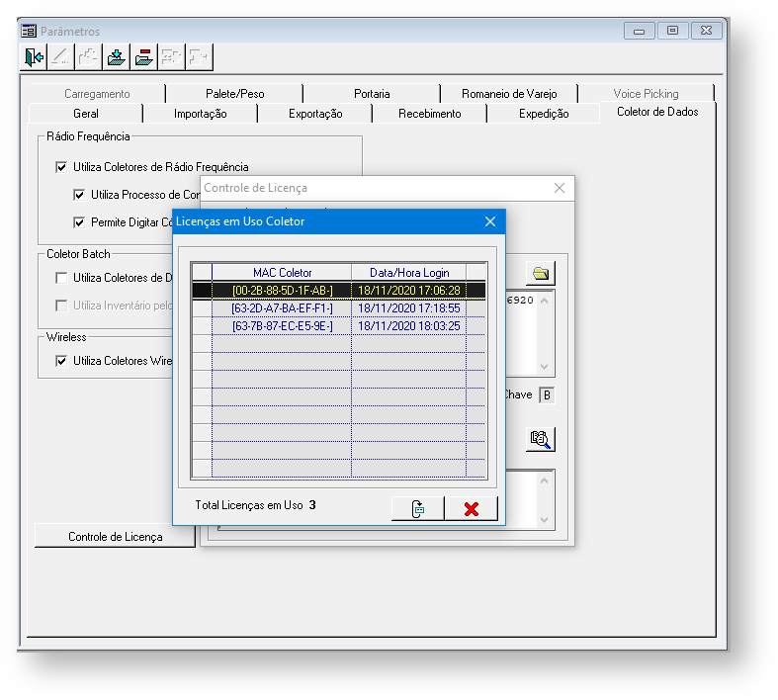Open the Importação tab
778x700 pixels.
201,114
